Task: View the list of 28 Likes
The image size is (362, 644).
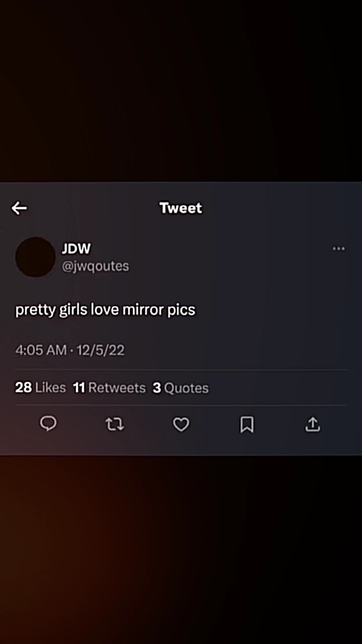Action: coord(40,387)
